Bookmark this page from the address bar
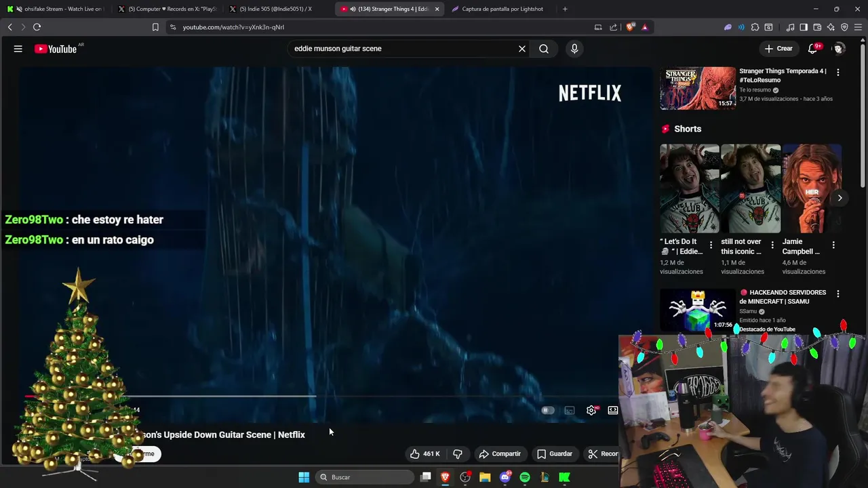The width and height of the screenshot is (868, 488). pyautogui.click(x=155, y=27)
